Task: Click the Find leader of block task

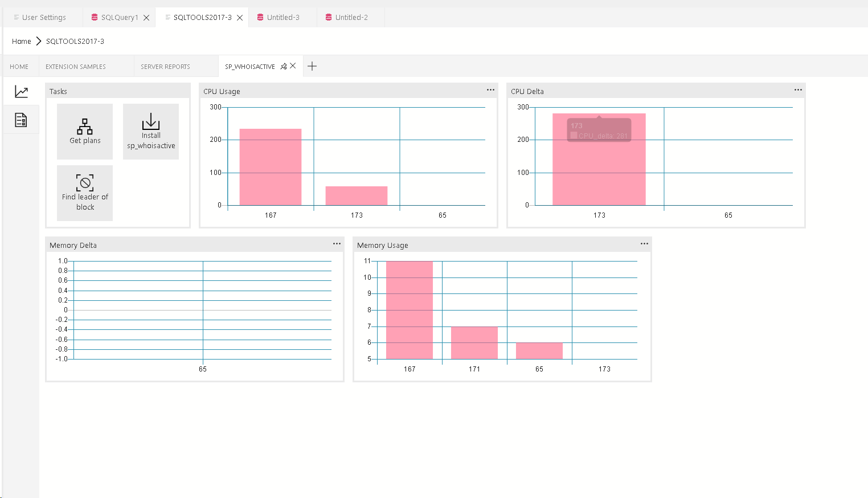Action: point(85,193)
